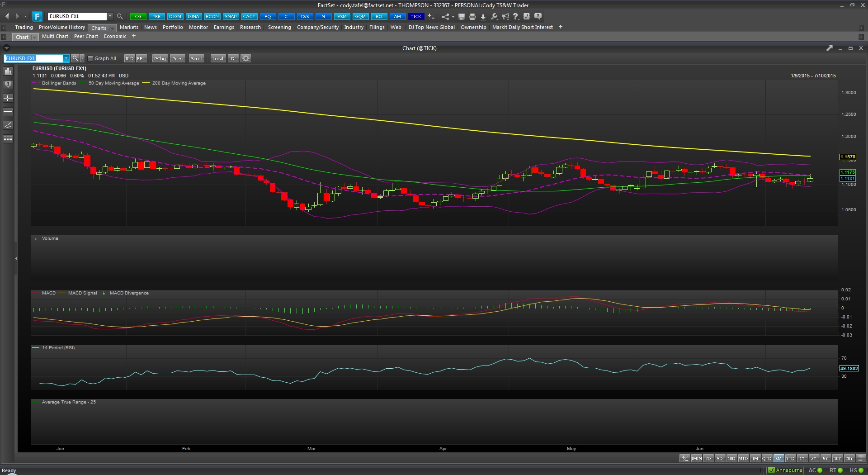Switch to the PriceVolume History tab
Image resolution: width=868 pixels, height=475 pixels.
(62, 27)
